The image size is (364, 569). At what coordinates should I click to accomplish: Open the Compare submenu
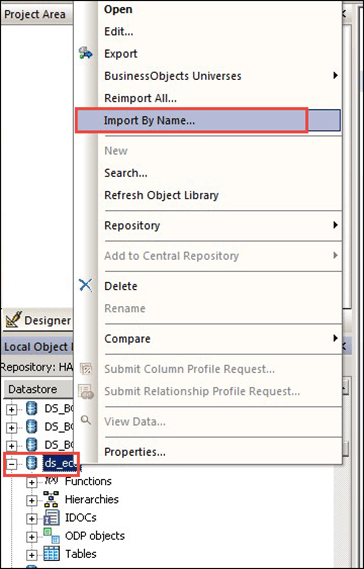[x=127, y=339]
